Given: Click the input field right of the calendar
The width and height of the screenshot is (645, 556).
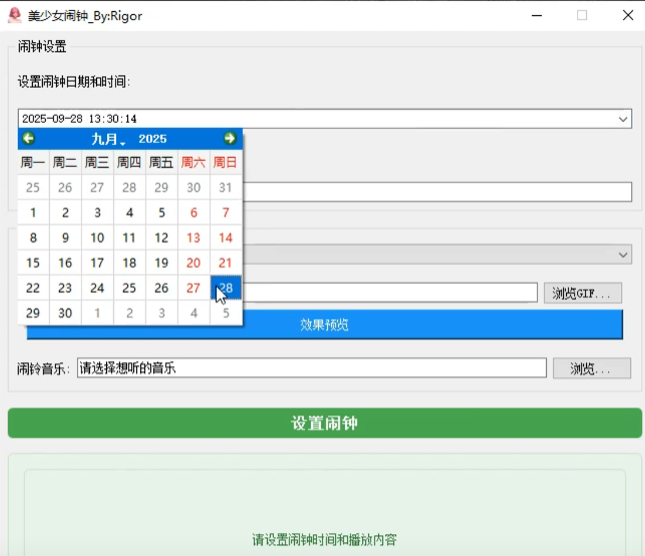Looking at the screenshot, I should coord(437,192).
